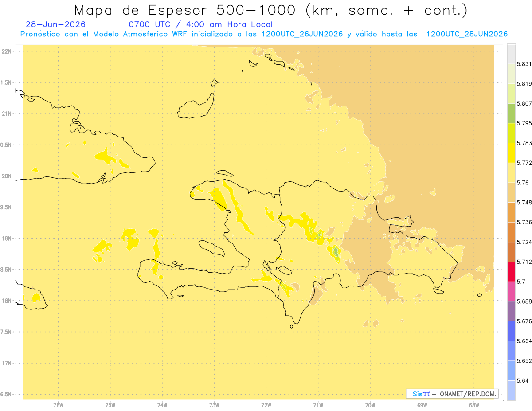Click the colorbar value "5.831"
Viewport: 532px width, 411px height.
coord(524,64)
